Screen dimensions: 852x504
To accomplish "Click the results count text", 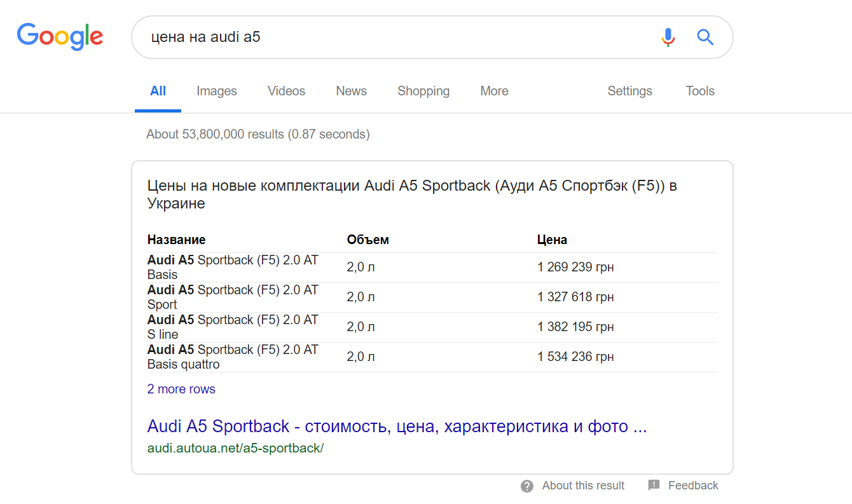I will 258,134.
